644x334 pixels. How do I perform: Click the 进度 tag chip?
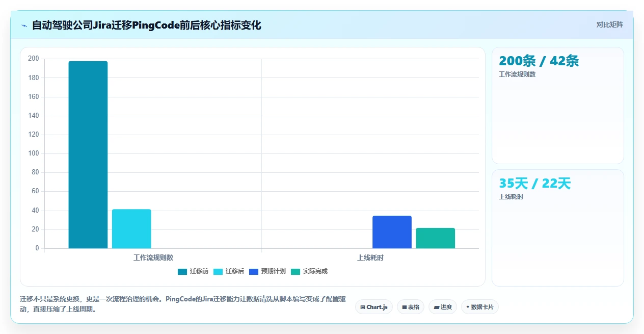443,307
